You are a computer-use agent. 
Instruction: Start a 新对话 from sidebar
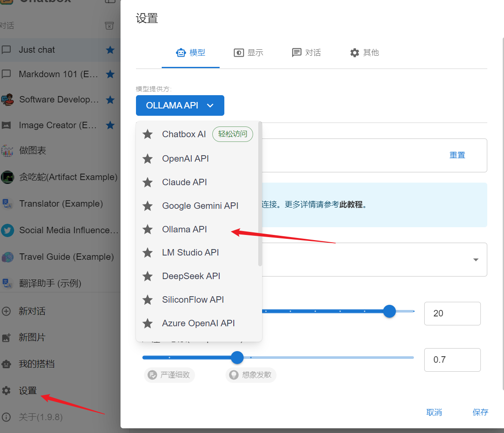pyautogui.click(x=60, y=311)
